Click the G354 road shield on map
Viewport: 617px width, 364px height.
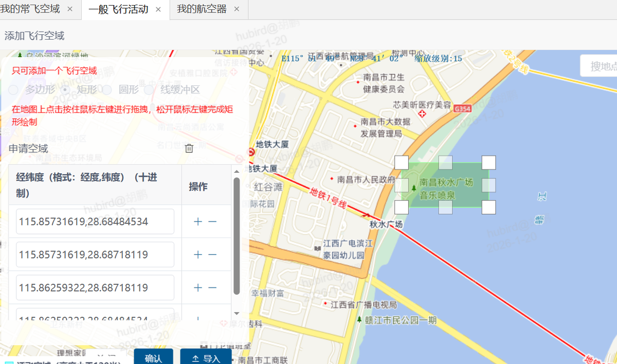463,109
